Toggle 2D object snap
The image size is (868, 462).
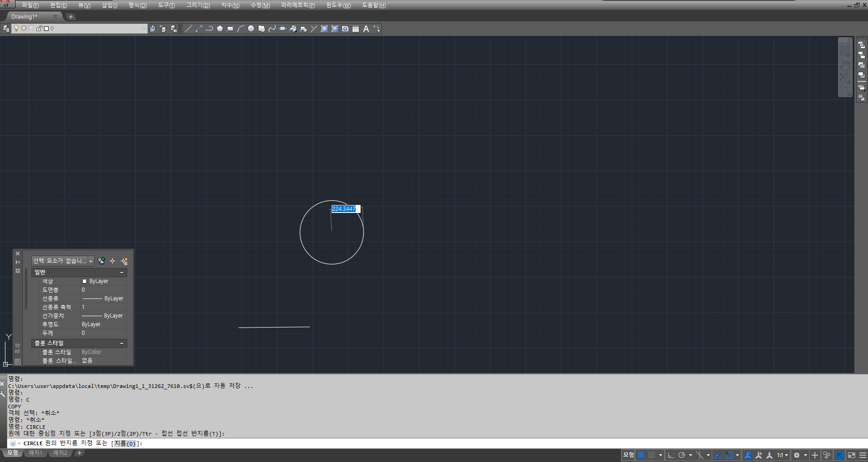(729, 455)
